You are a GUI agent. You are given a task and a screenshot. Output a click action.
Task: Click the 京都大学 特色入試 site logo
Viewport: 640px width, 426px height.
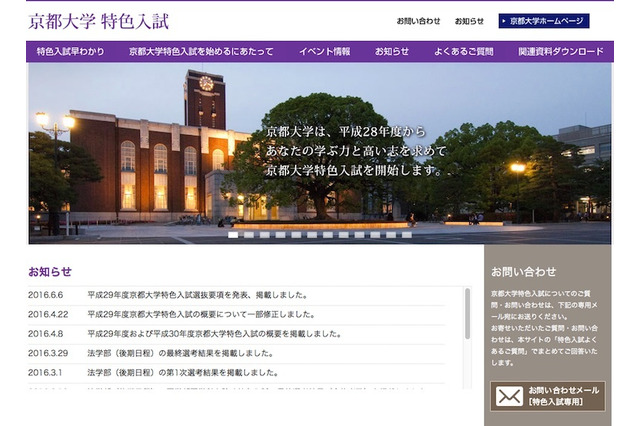point(98,22)
